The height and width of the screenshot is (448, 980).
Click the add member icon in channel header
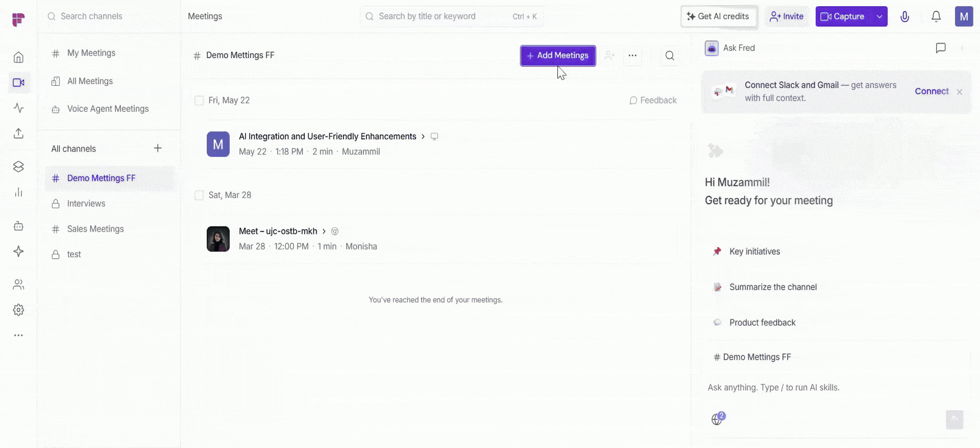(609, 56)
